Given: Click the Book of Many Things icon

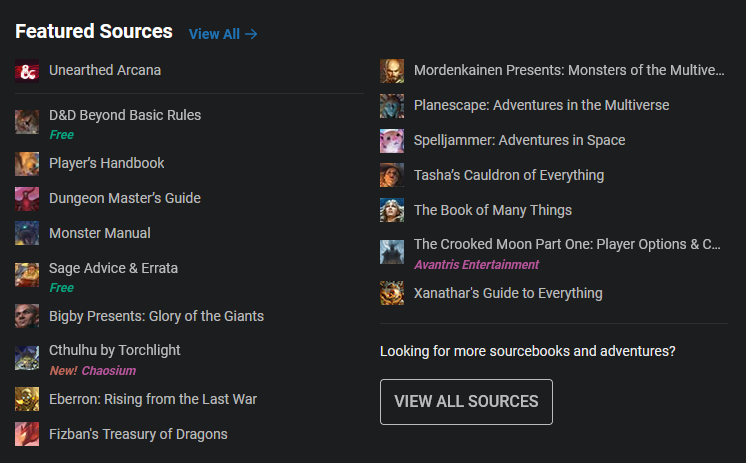Looking at the screenshot, I should pos(392,210).
